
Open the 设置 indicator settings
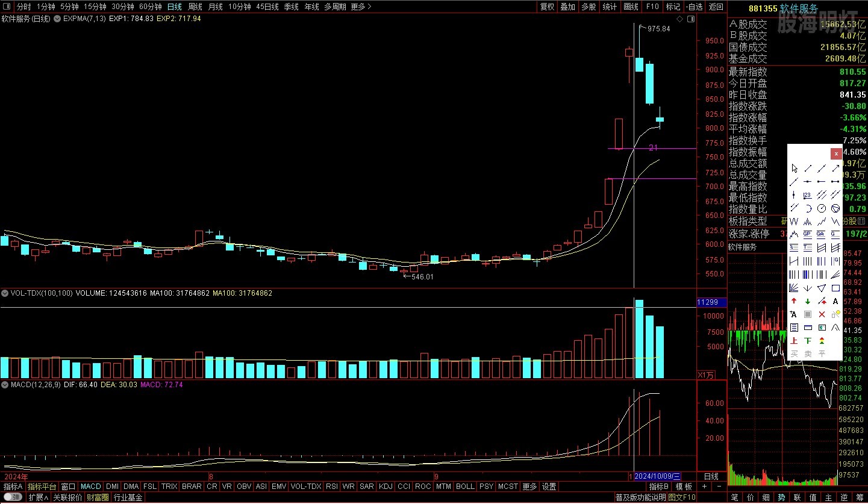[549, 487]
